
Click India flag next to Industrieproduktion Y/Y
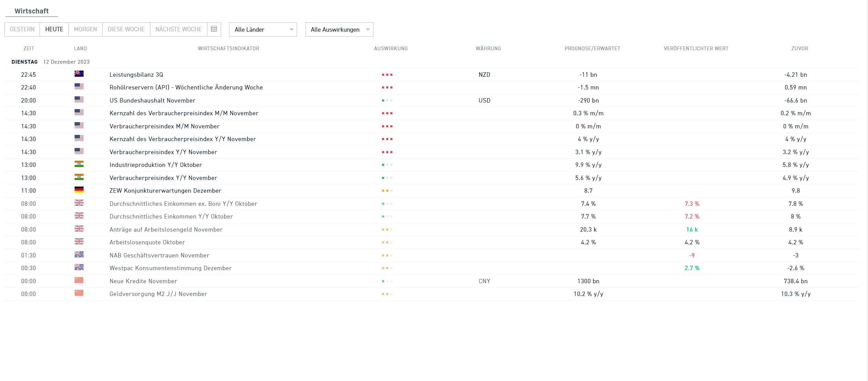click(x=79, y=164)
